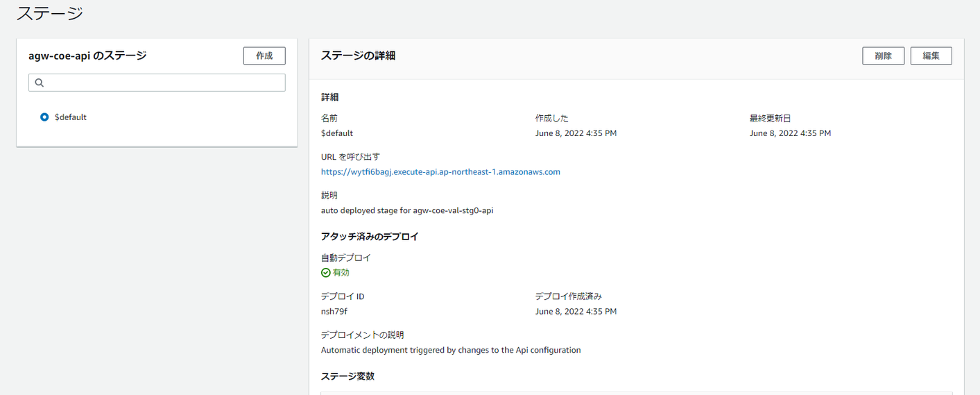This screenshot has width=980, height=395.
Task: Open the execute-api invoke URL link
Action: pos(440,171)
